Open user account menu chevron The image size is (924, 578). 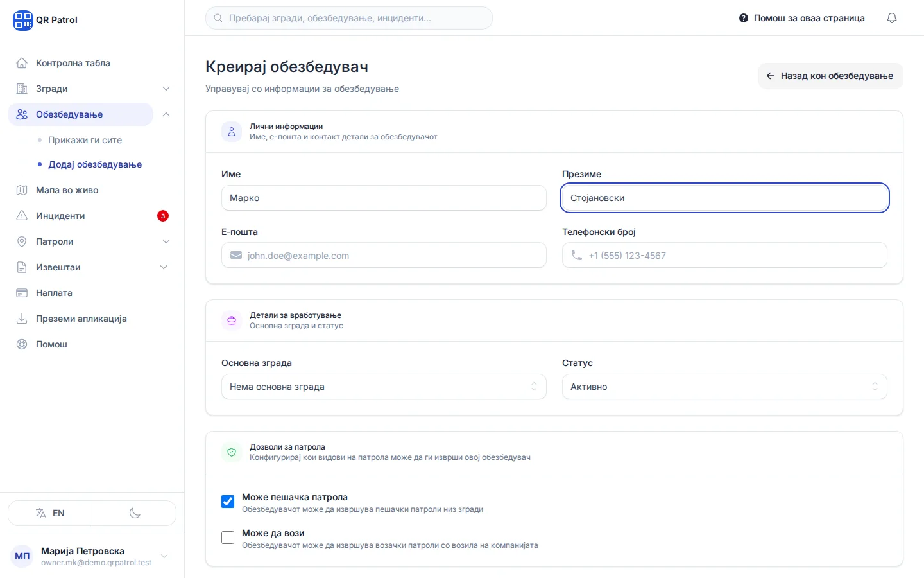pyautogui.click(x=164, y=556)
